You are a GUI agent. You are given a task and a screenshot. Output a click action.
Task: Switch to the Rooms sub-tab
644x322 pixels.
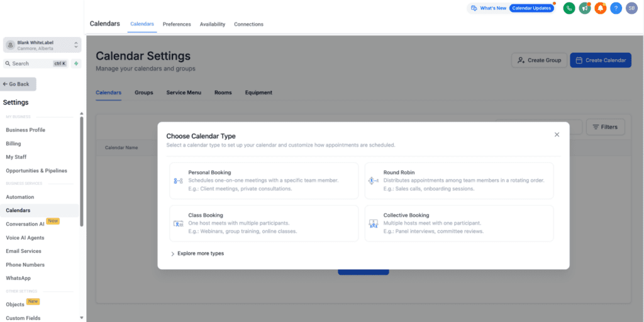tap(223, 93)
